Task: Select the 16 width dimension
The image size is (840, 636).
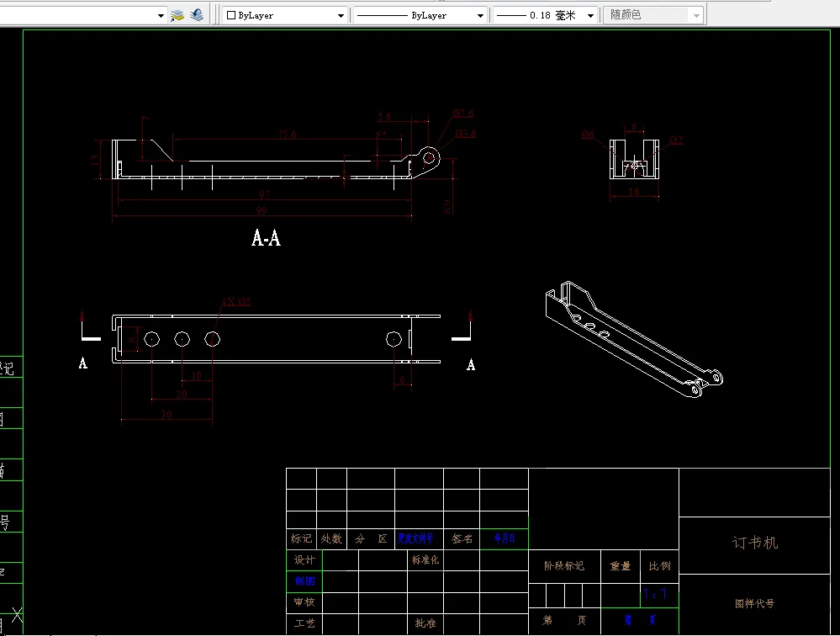Action: [634, 191]
